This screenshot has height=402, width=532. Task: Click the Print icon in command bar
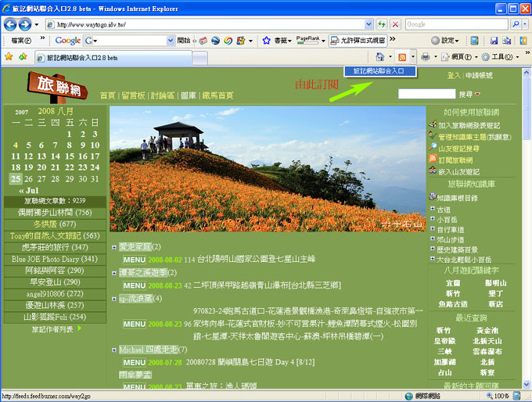(425, 57)
